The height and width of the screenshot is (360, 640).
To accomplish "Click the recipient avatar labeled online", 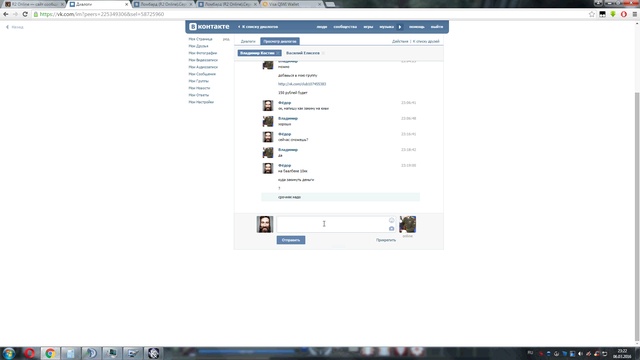I will pos(407,224).
